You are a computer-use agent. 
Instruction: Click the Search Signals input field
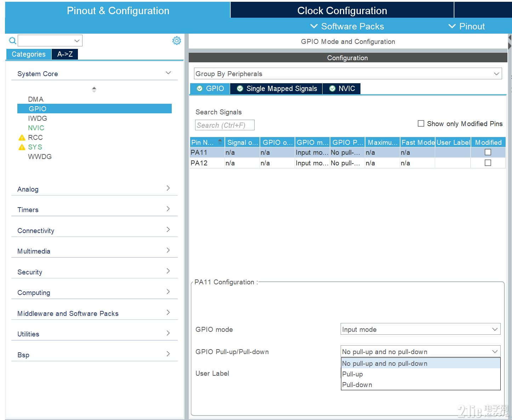tap(225, 125)
